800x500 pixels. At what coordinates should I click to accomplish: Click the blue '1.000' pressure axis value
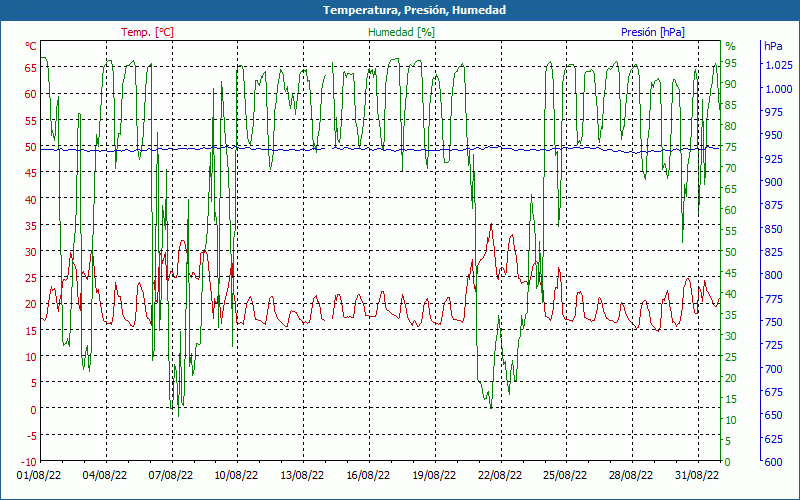(779, 88)
